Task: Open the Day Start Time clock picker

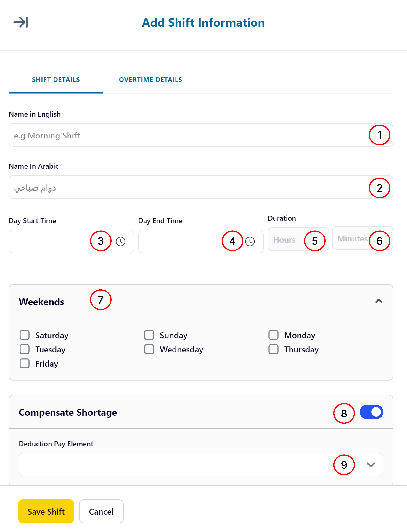Action: pyautogui.click(x=120, y=241)
